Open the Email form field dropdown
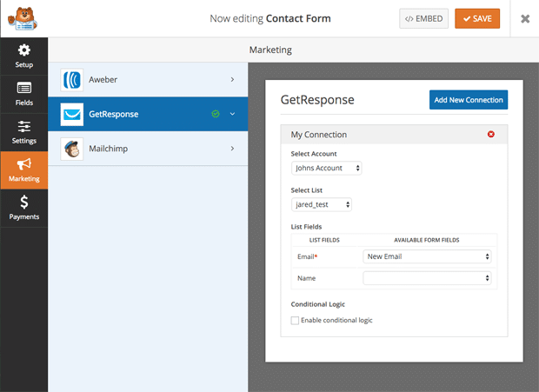 [427, 256]
